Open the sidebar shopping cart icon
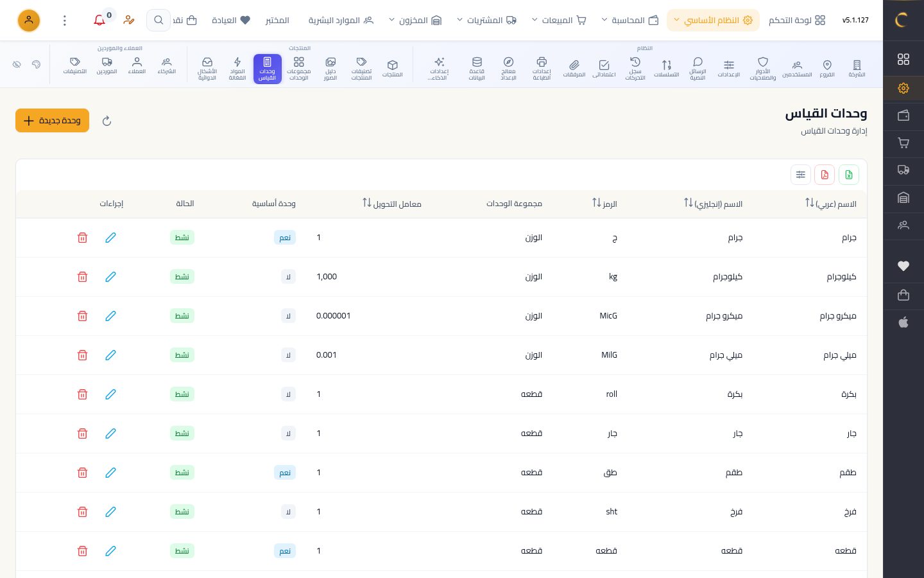This screenshot has height=578, width=924. point(903,143)
